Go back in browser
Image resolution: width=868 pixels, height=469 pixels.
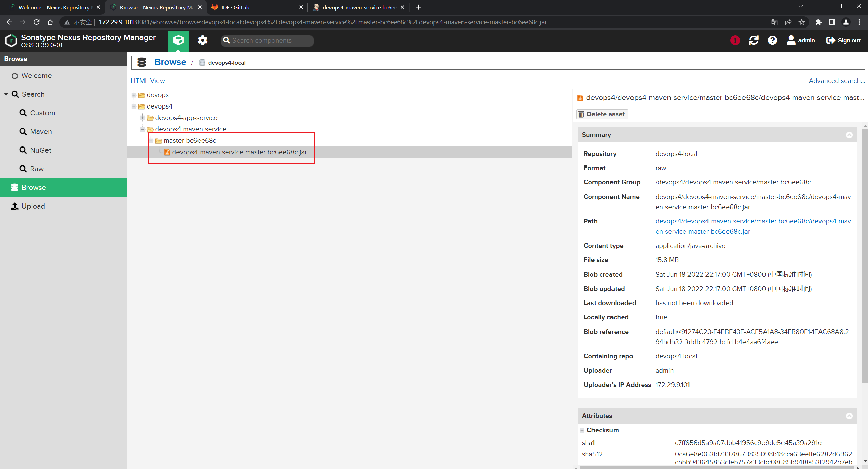pyautogui.click(x=9, y=22)
